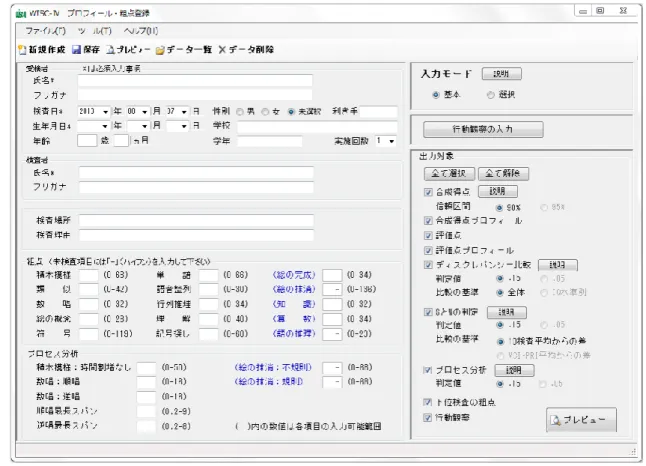Click the 逆唱最長スパン input field
646x466 pixels.
coord(146,426)
